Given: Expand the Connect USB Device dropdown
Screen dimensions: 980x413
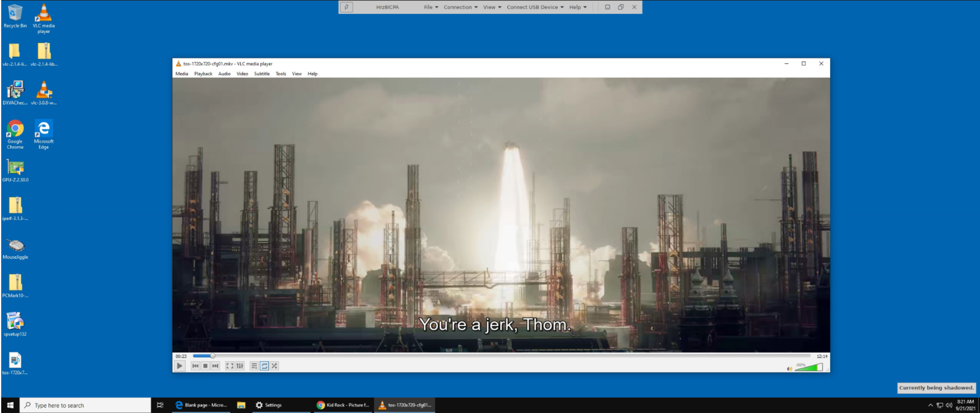Looking at the screenshot, I should (535, 7).
